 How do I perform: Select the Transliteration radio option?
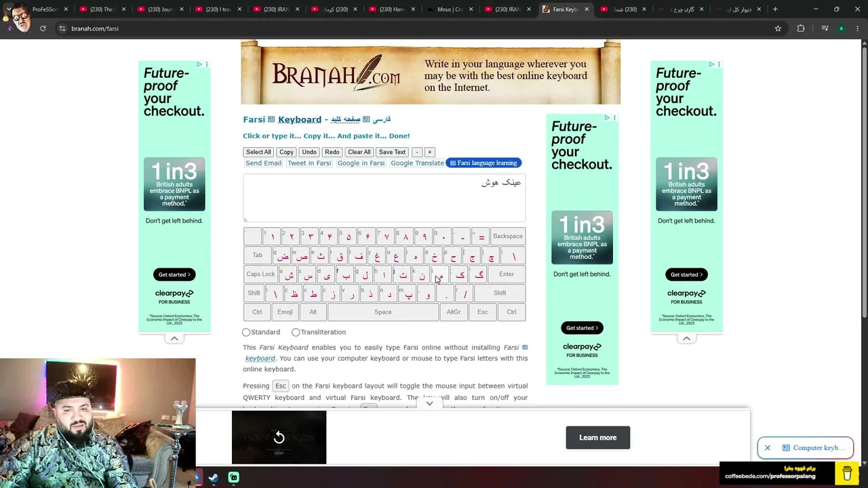point(296,332)
